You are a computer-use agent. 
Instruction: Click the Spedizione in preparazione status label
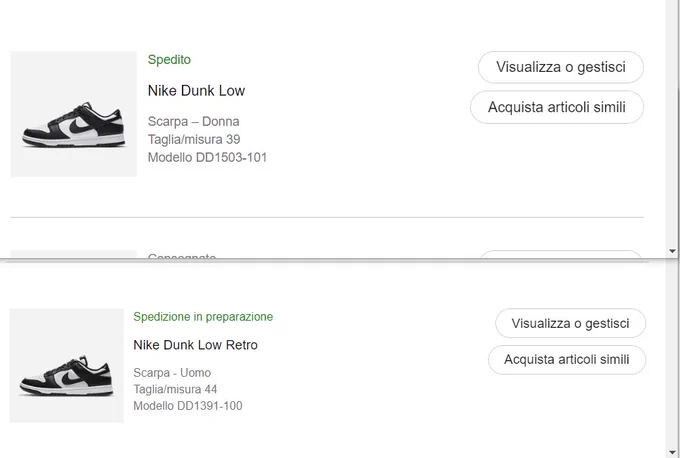[203, 317]
